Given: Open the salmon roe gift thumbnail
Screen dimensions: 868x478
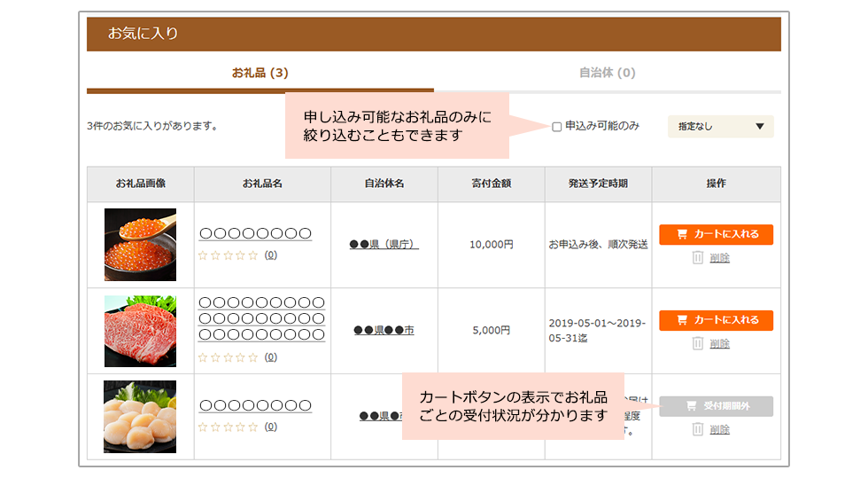Looking at the screenshot, I should pos(140,244).
